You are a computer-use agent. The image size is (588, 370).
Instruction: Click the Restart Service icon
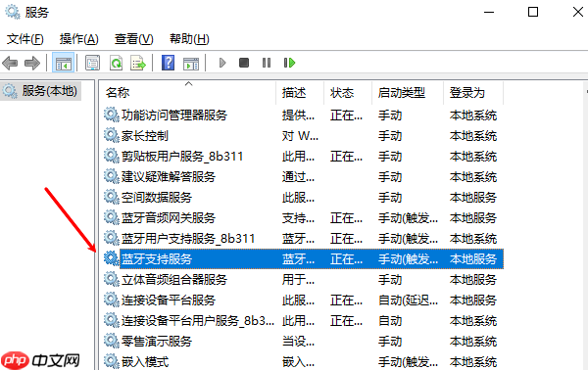click(x=289, y=63)
